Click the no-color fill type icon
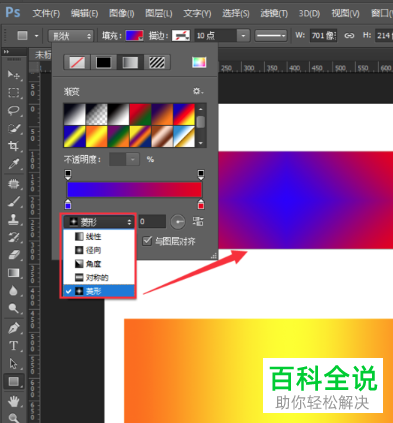Viewport: 393px width, 423px height. point(77,62)
